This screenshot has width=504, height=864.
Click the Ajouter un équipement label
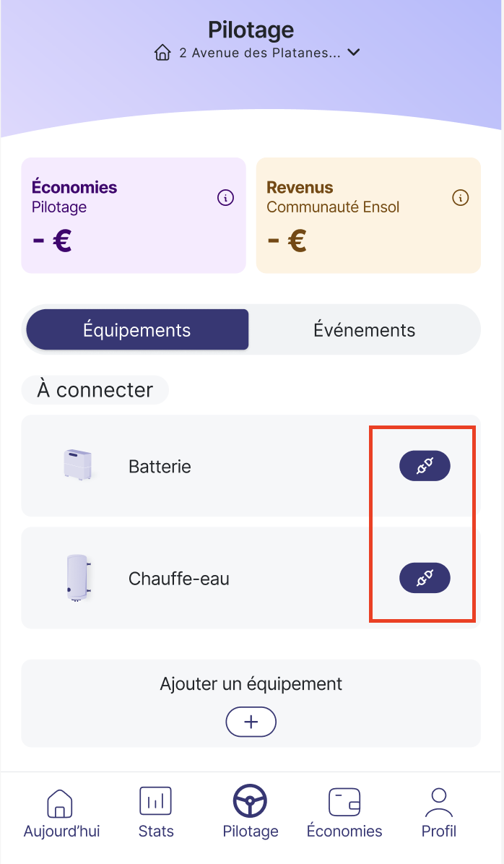pyautogui.click(x=251, y=683)
